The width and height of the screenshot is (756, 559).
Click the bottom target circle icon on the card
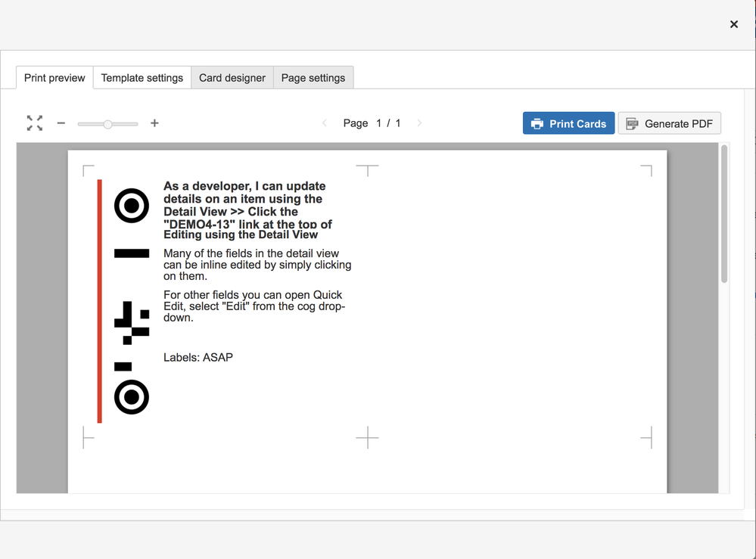coord(132,397)
